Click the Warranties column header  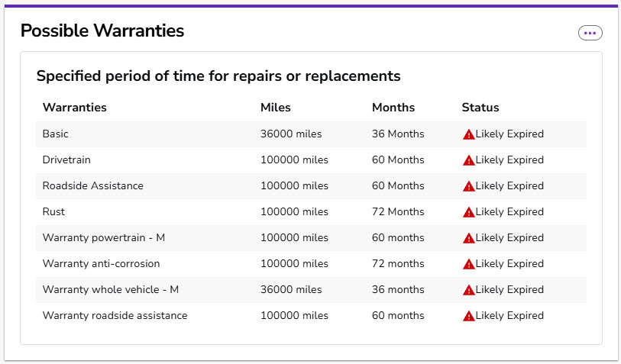tap(74, 108)
